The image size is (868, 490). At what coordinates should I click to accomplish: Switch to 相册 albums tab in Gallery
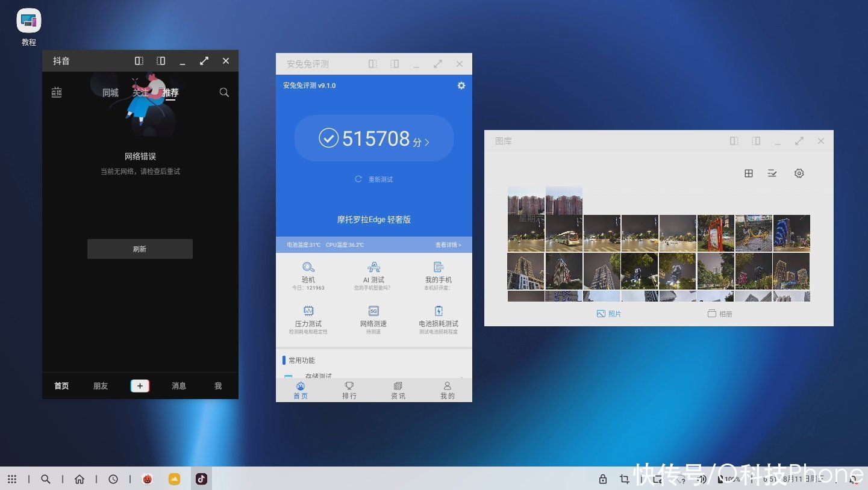[720, 314]
